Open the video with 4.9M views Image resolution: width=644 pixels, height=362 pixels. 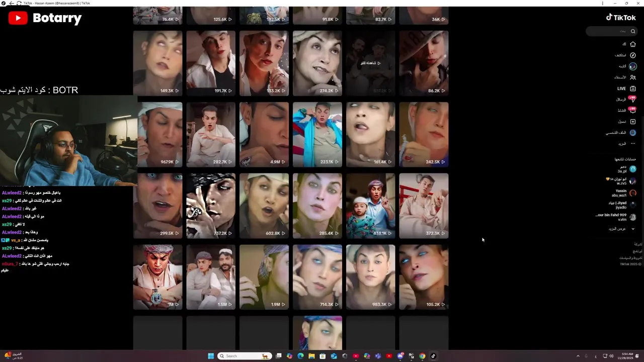click(264, 134)
